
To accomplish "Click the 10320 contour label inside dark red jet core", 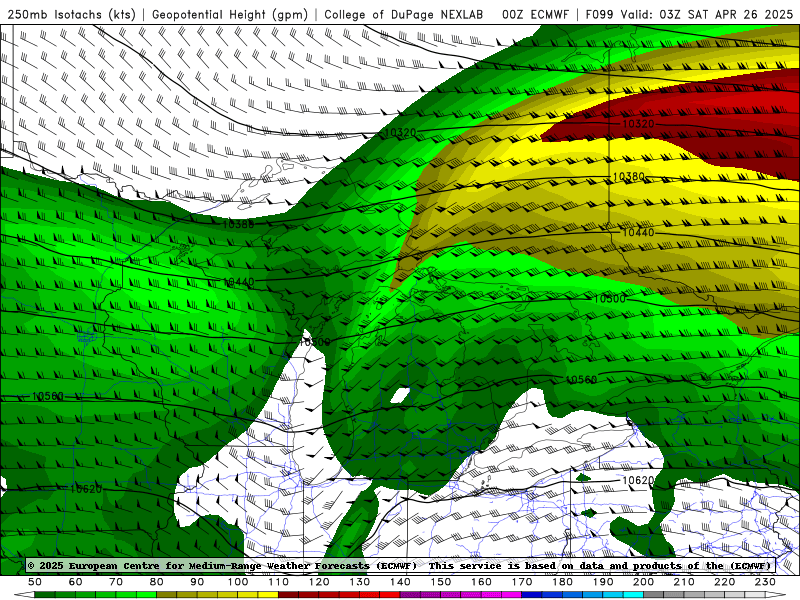I will 638,124.
